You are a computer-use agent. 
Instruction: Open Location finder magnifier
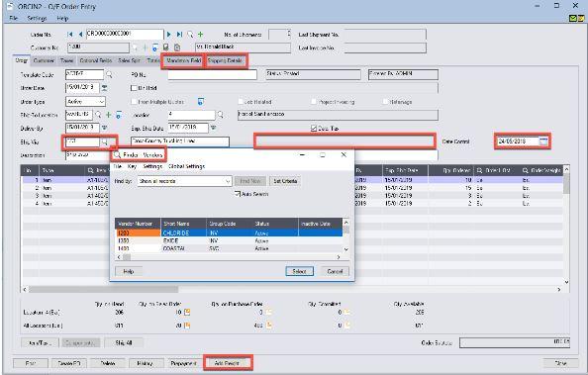[x=221, y=115]
